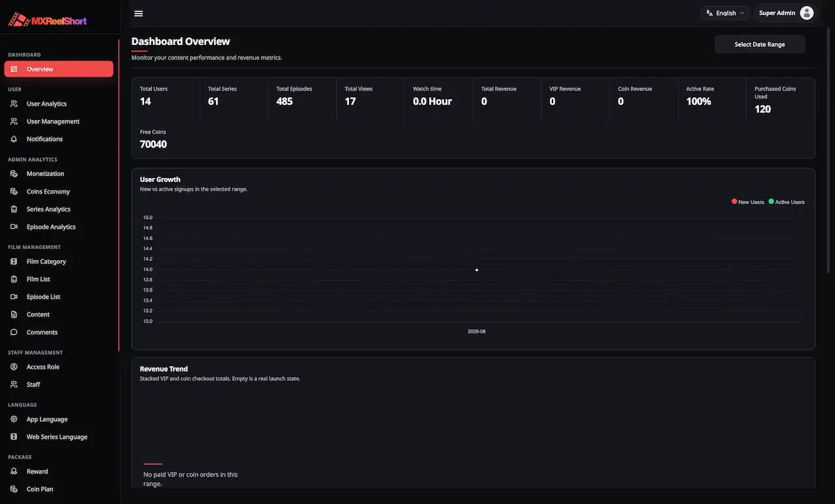Click the Super Admin avatar icon

click(x=806, y=13)
